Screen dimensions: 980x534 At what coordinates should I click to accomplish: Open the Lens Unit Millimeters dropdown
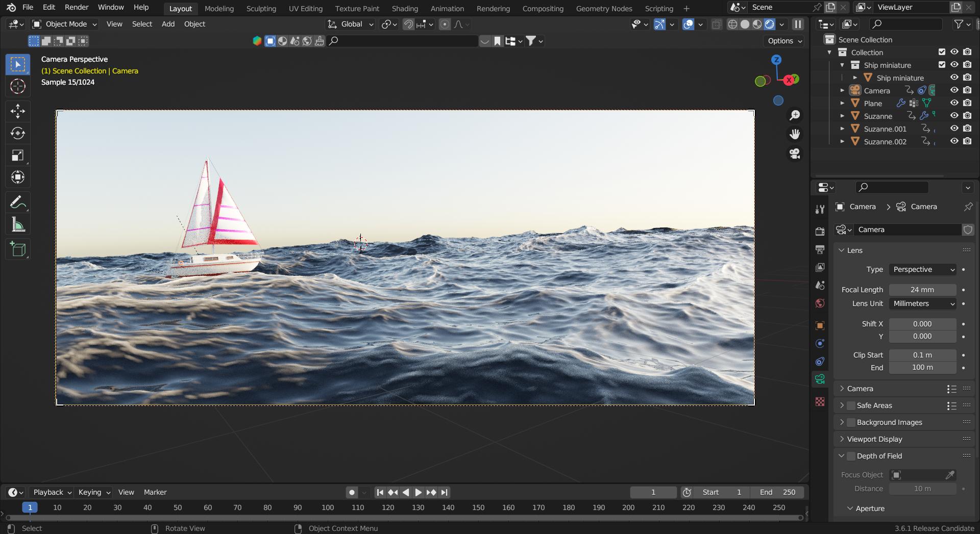coord(923,303)
